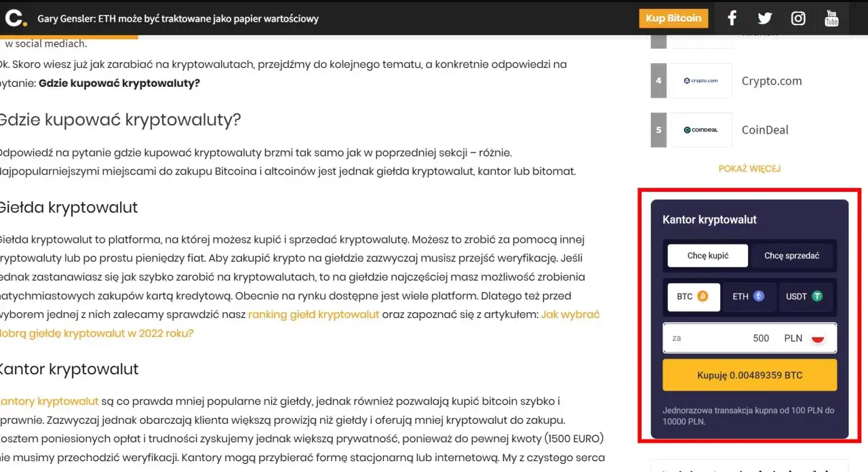Viewport: 868px width, 472px height.
Task: Select the Chcę kupić tab
Action: pos(707,256)
